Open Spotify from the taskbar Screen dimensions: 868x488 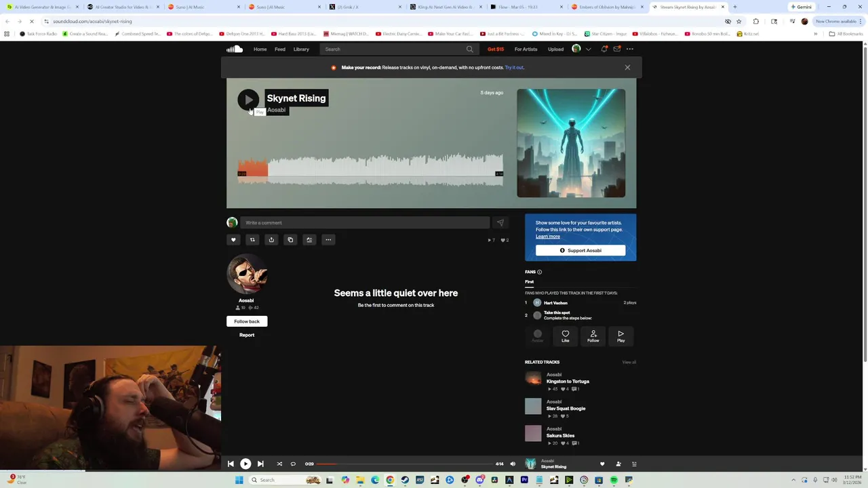(614, 480)
